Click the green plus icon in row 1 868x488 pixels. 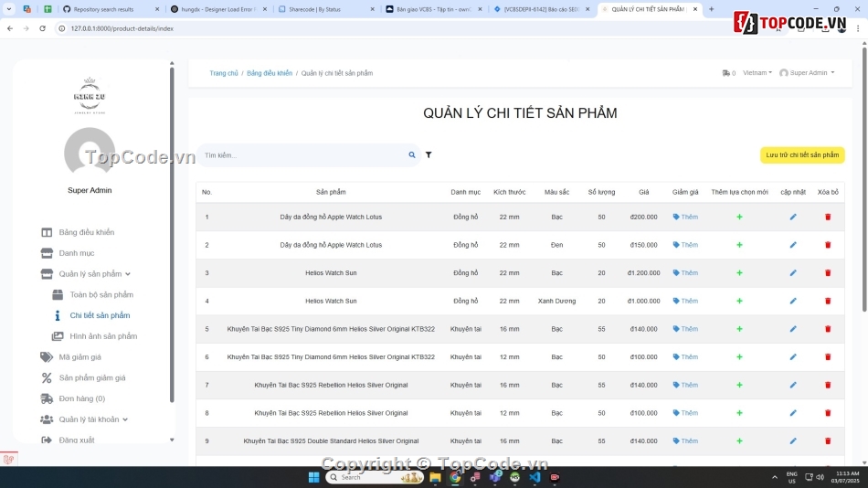point(739,217)
